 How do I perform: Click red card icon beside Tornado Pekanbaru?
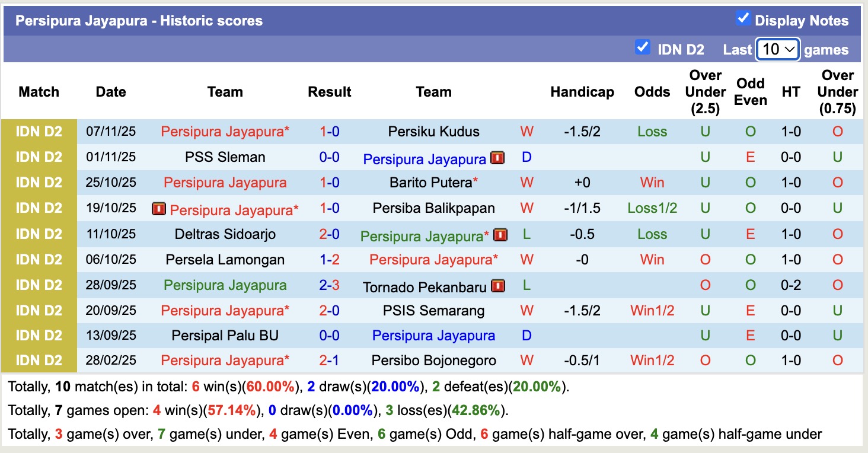click(498, 286)
